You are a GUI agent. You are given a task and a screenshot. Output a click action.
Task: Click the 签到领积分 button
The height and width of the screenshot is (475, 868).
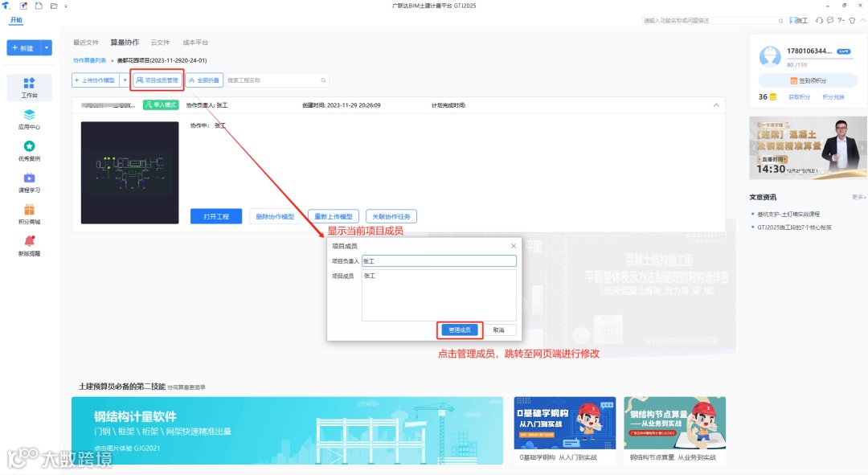(x=808, y=81)
